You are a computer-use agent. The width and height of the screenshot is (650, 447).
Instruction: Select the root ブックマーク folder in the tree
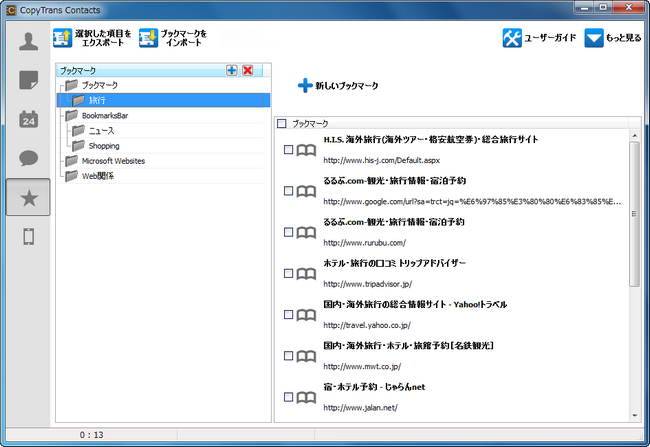tap(99, 85)
